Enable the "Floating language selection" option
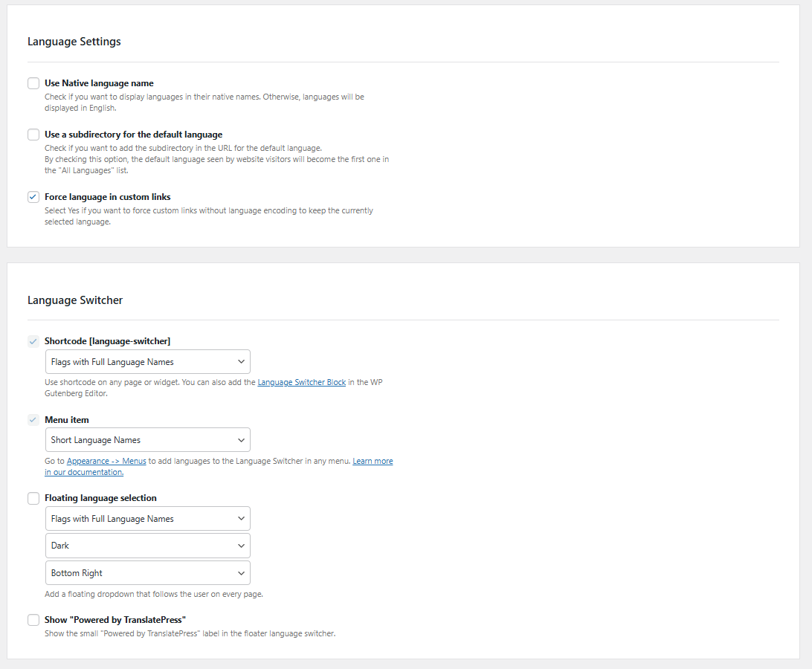This screenshot has width=812, height=669. point(33,497)
